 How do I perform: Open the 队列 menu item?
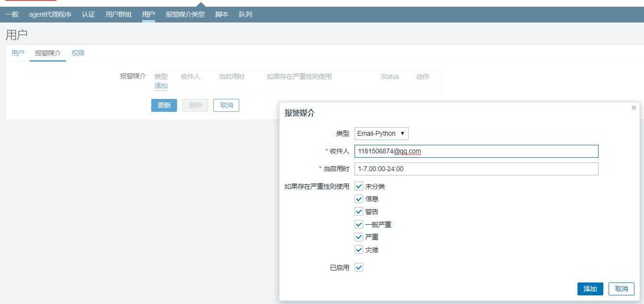(x=245, y=14)
